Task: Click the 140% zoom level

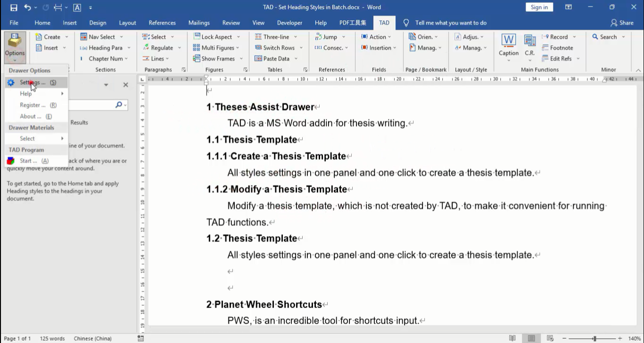Action: [634, 338]
